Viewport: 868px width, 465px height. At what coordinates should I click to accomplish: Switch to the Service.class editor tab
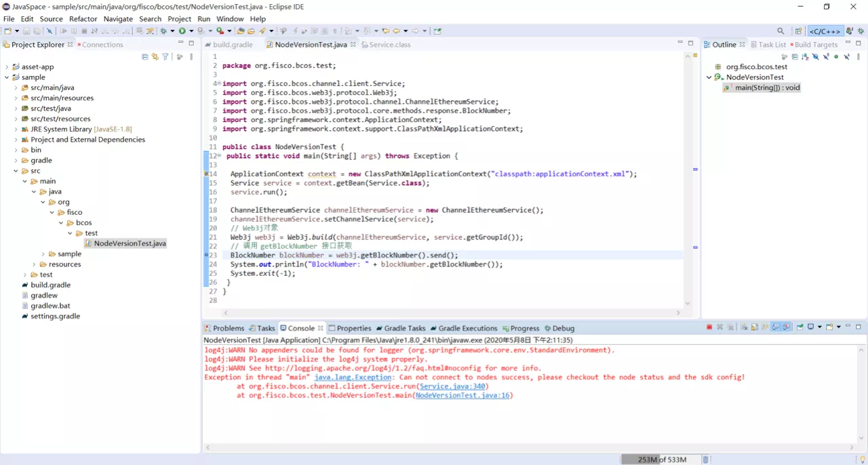[x=386, y=45]
